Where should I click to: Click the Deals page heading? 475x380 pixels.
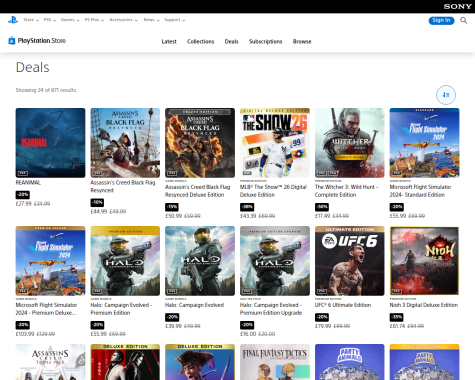pyautogui.click(x=33, y=67)
